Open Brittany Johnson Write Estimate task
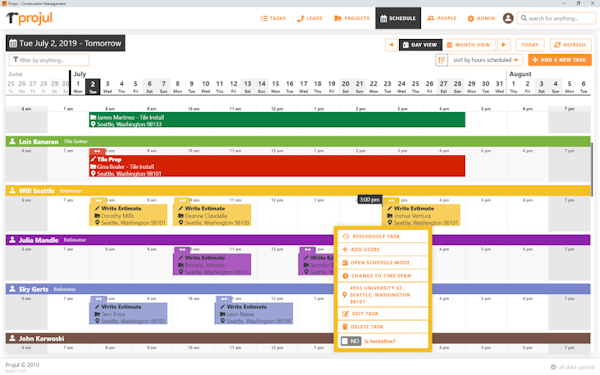The height and width of the screenshot is (375, 600). (212, 264)
